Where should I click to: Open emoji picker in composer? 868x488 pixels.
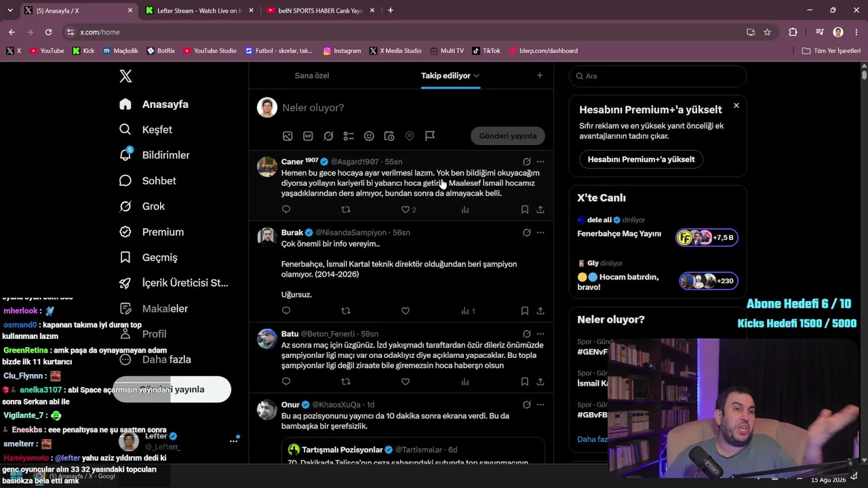point(369,136)
